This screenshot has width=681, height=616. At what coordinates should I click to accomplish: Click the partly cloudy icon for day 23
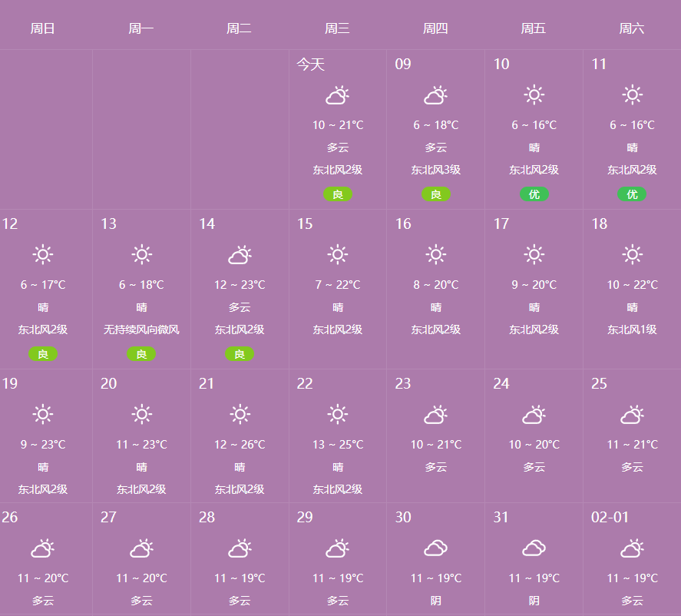pyautogui.click(x=435, y=415)
